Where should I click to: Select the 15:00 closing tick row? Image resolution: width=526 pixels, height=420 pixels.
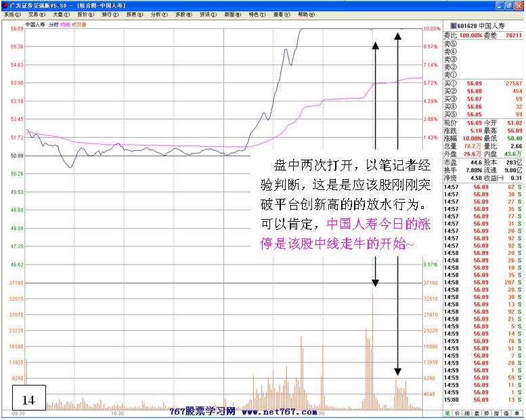(483, 400)
